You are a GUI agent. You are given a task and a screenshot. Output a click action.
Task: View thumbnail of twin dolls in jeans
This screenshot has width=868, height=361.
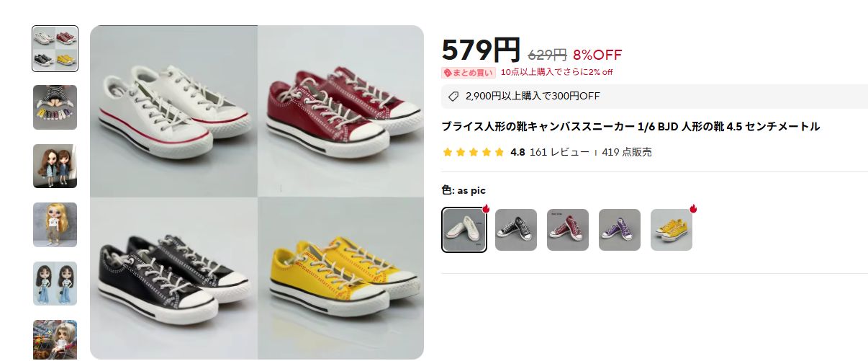55,283
